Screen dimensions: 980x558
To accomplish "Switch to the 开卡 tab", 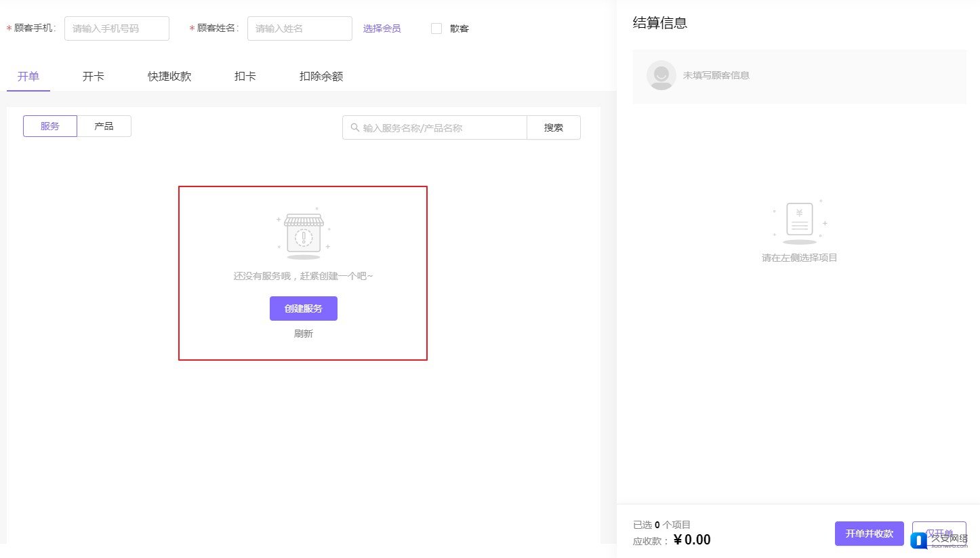I will coord(94,77).
